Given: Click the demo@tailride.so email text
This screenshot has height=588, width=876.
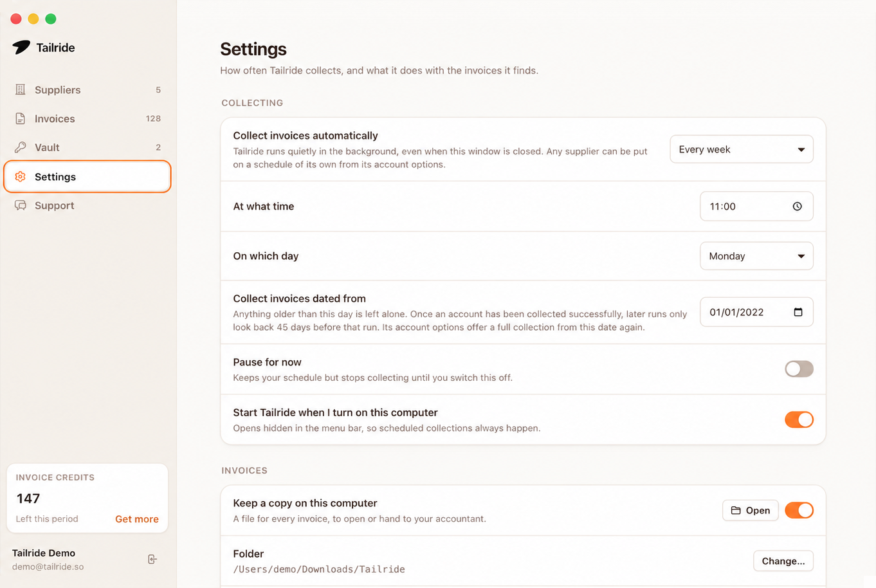Looking at the screenshot, I should coord(48,567).
